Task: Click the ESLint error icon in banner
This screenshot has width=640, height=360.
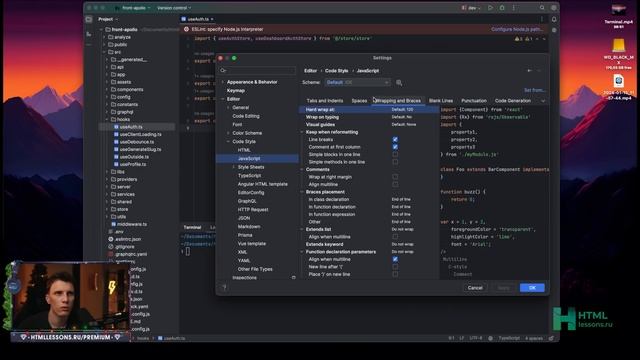Action: [186, 29]
